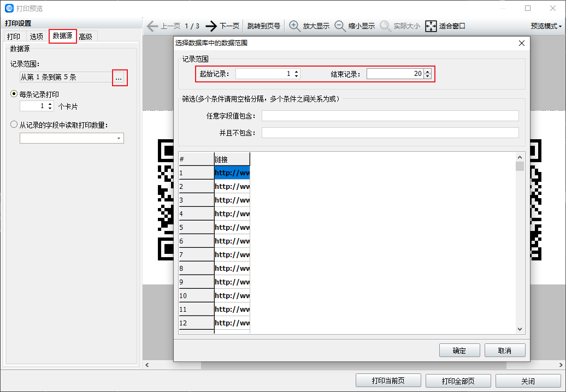The width and height of the screenshot is (566, 392).
Task: Click the 跳转到页号 toolbar item
Action: coord(263,26)
